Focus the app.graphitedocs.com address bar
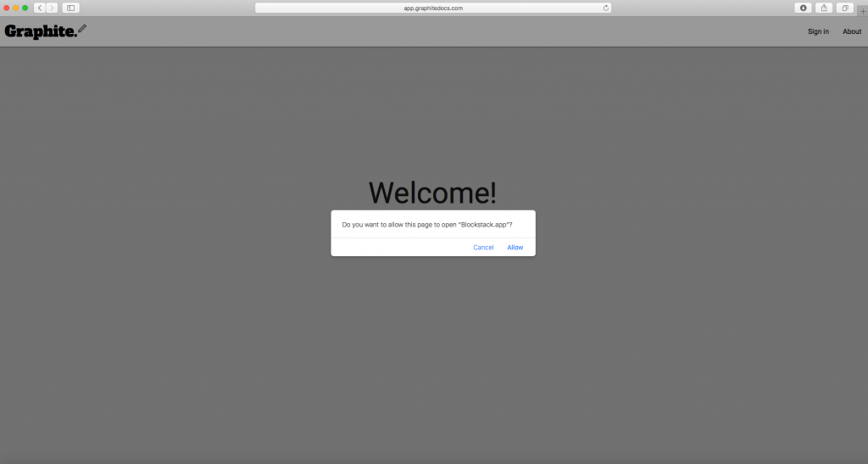Image resolution: width=868 pixels, height=464 pixels. (433, 8)
